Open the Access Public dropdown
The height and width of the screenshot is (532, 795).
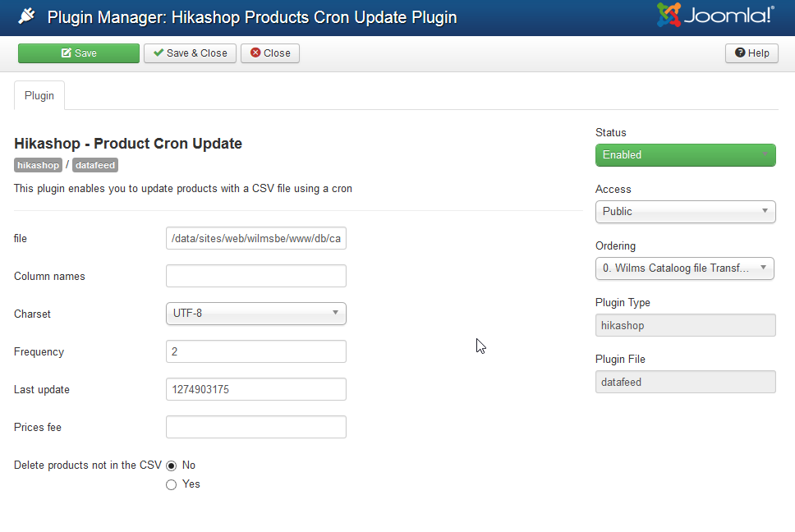[686, 212]
